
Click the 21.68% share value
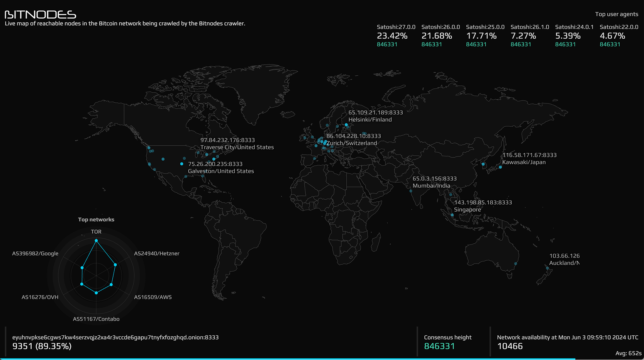click(437, 36)
